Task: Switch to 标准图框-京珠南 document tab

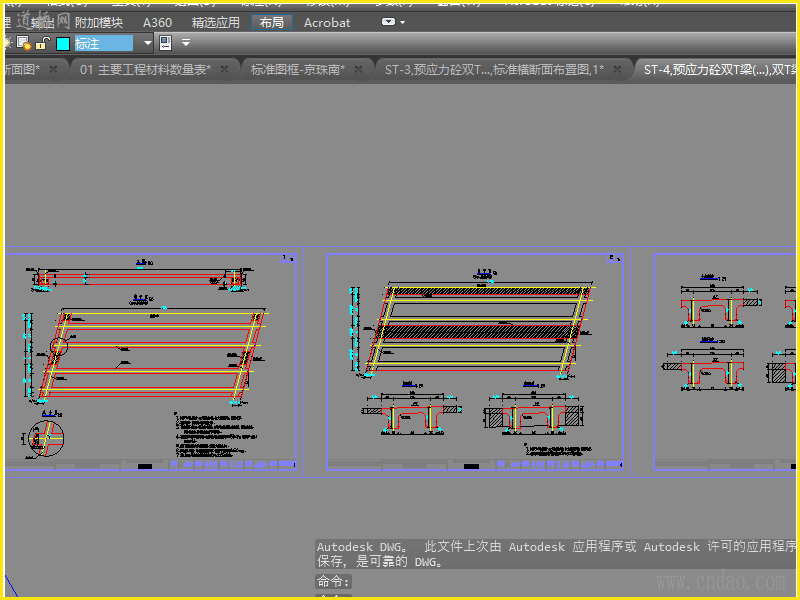Action: pos(297,69)
